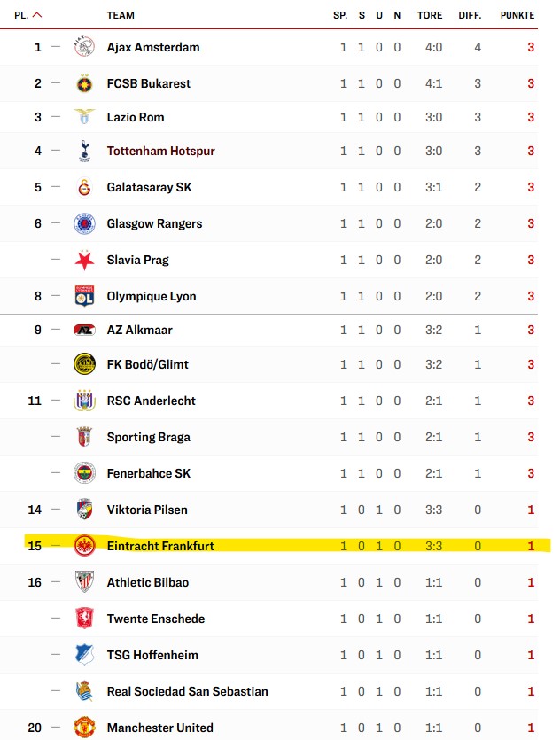
Task: Click the FK Bodö/Glimt yellow badge
Action: tap(84, 364)
